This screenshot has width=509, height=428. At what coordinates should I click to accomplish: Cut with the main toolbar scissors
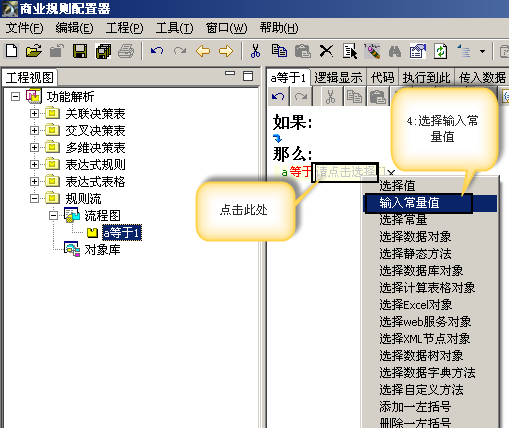[x=255, y=51]
